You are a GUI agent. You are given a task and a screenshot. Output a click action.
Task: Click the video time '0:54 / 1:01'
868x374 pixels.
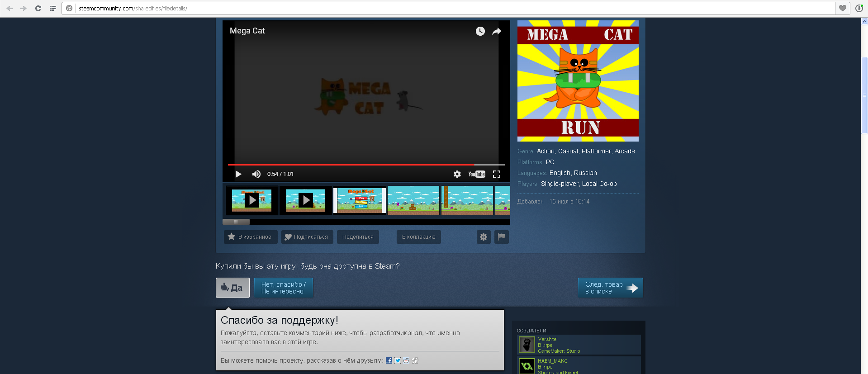[280, 174]
